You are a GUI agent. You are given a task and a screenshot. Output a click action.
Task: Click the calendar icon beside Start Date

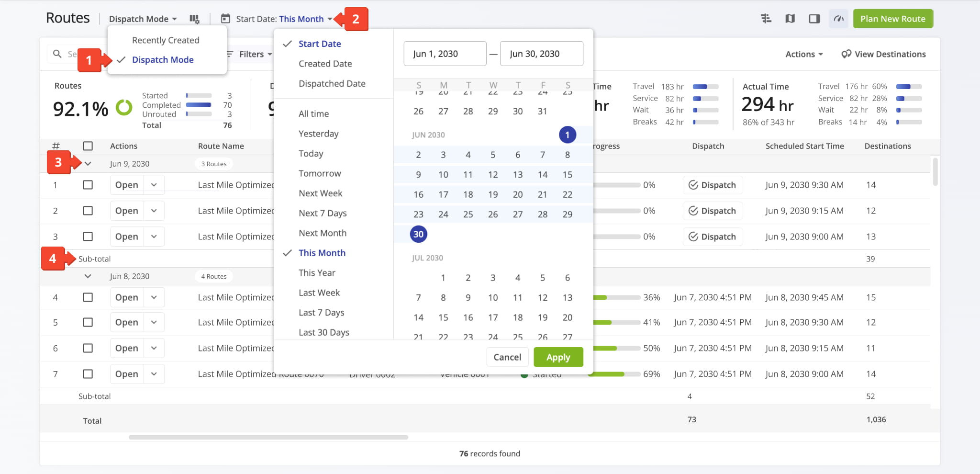tap(225, 19)
